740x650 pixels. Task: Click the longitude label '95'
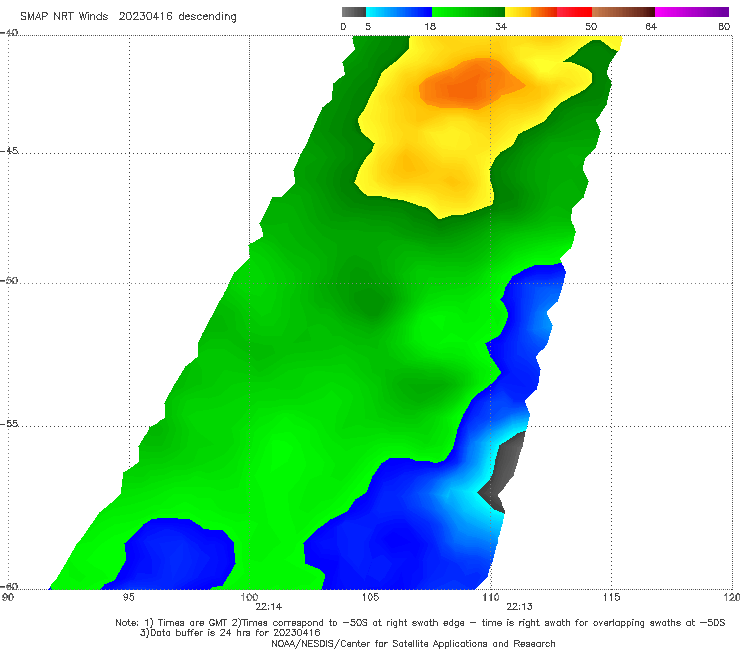tap(128, 598)
